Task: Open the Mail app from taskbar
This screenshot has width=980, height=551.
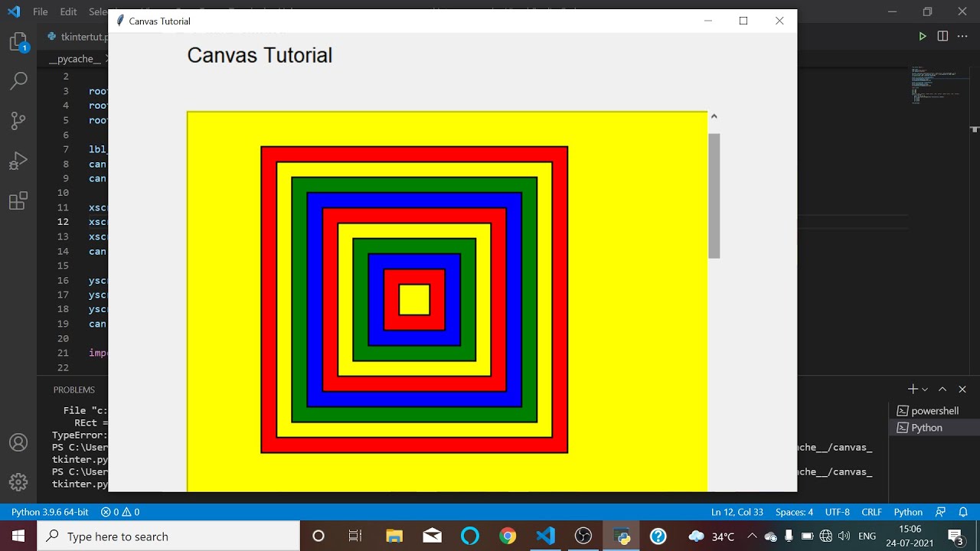Action: pos(432,536)
